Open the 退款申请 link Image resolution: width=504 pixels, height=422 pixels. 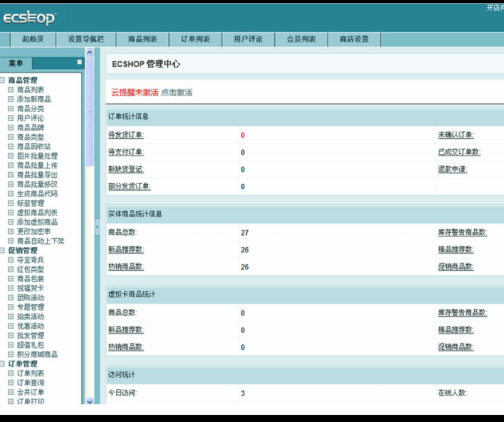click(452, 169)
